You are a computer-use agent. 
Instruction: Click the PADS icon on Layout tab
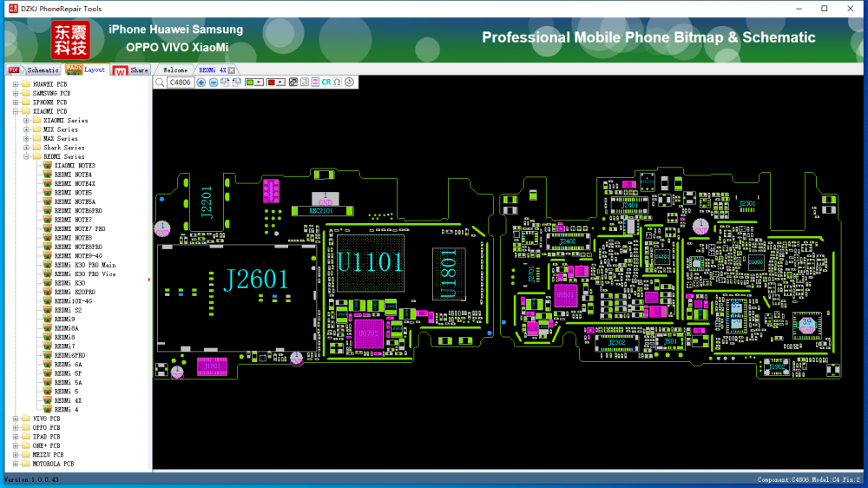73,69
